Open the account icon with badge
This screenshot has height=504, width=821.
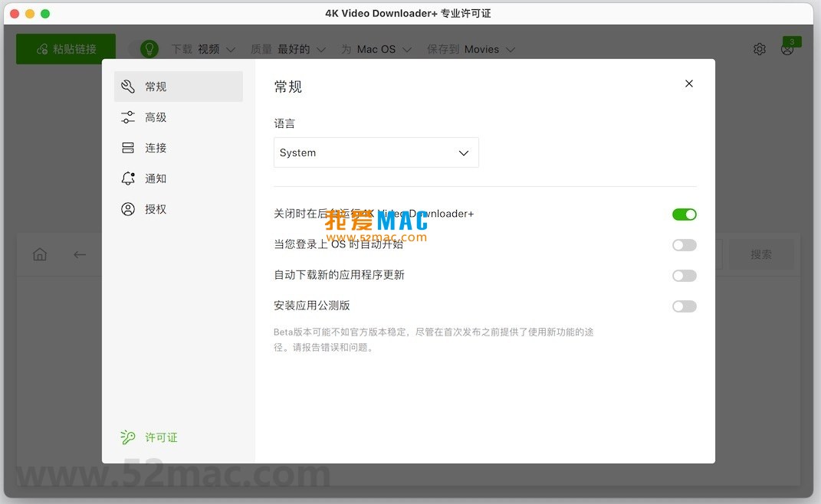(787, 49)
